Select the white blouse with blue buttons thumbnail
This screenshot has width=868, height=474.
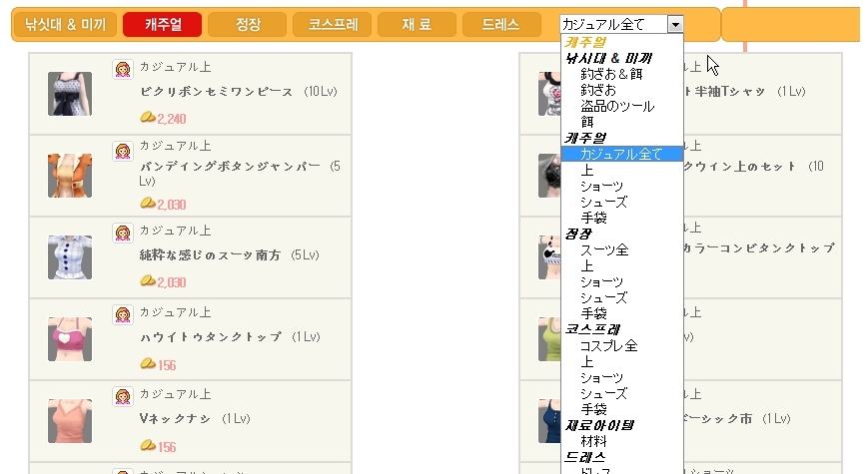[70, 257]
